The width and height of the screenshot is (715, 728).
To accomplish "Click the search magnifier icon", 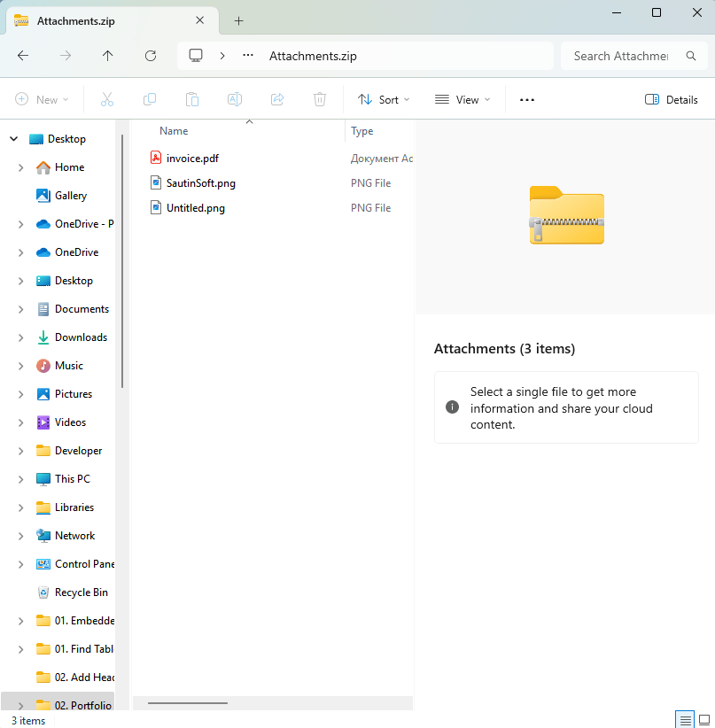I will 691,56.
